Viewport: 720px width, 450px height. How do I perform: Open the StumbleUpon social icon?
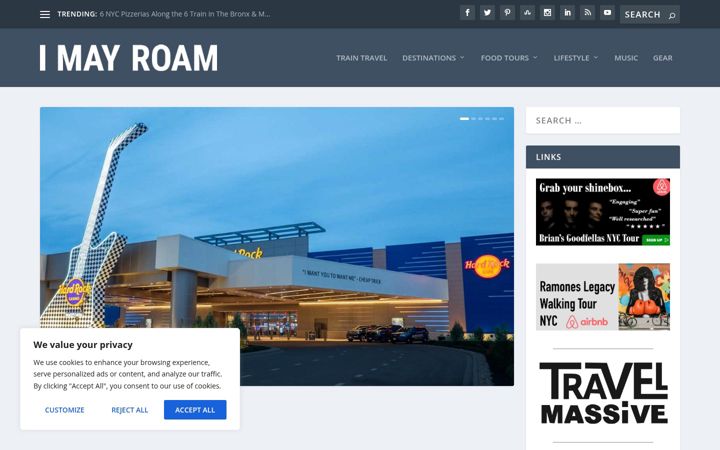(x=527, y=12)
